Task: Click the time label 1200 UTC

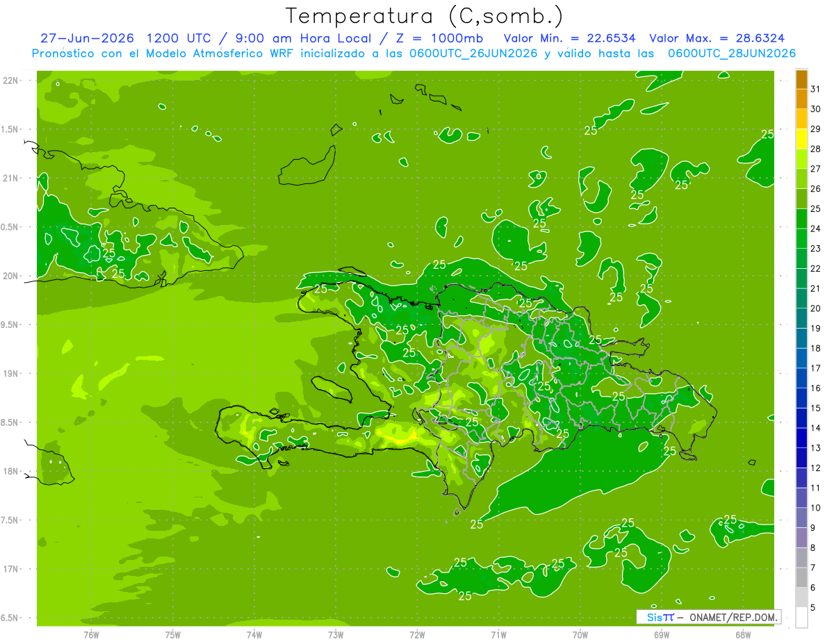Action: (177, 38)
